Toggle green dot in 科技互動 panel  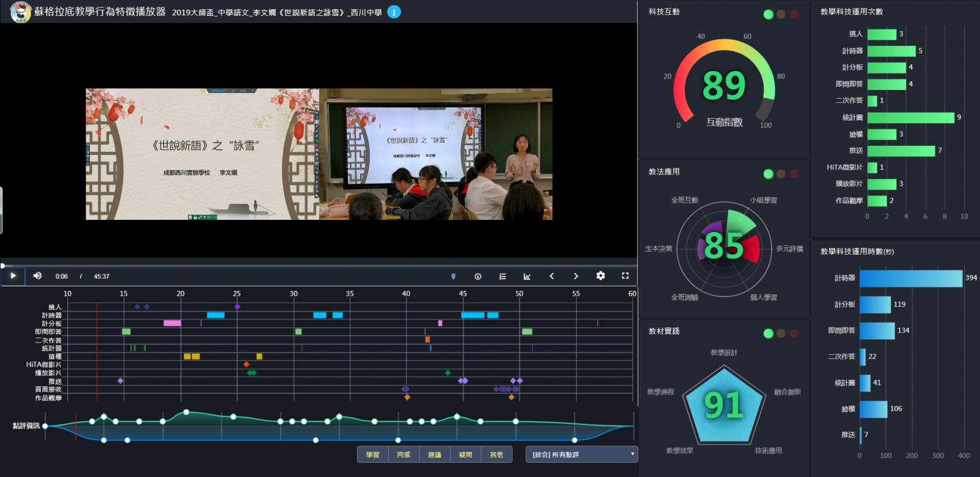[768, 14]
